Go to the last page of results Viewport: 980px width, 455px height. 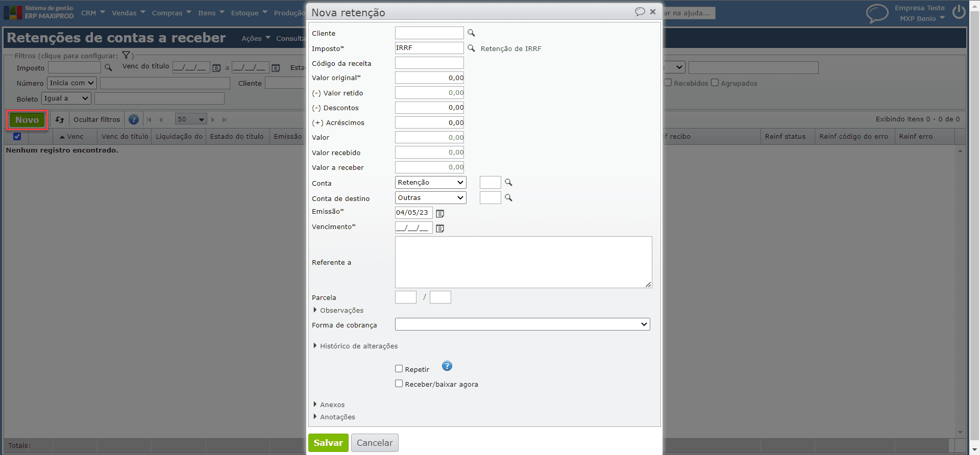pyautogui.click(x=225, y=120)
